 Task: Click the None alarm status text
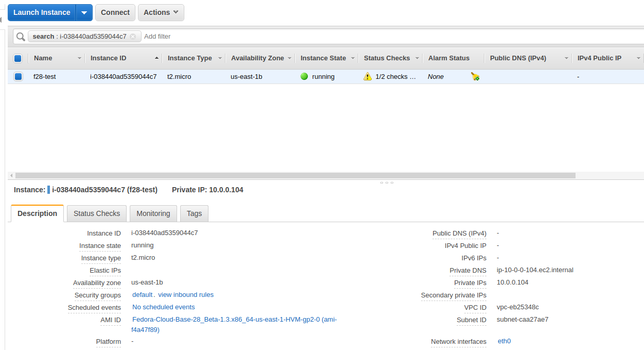436,76
